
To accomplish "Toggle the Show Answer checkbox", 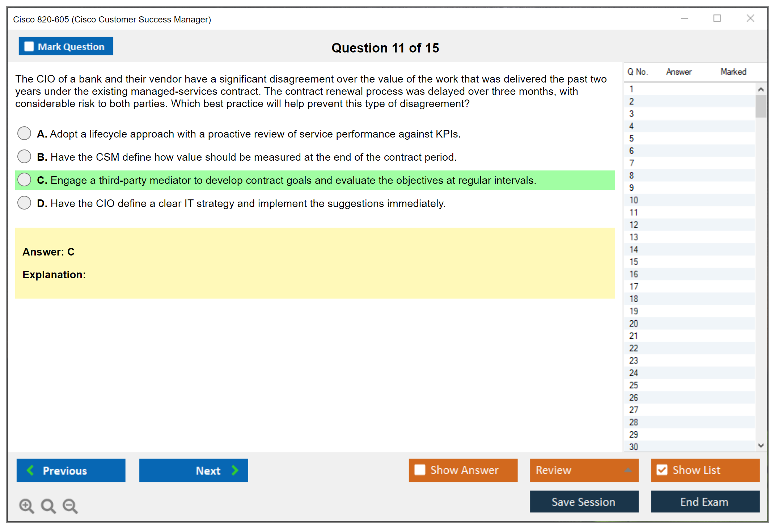I will (x=420, y=470).
